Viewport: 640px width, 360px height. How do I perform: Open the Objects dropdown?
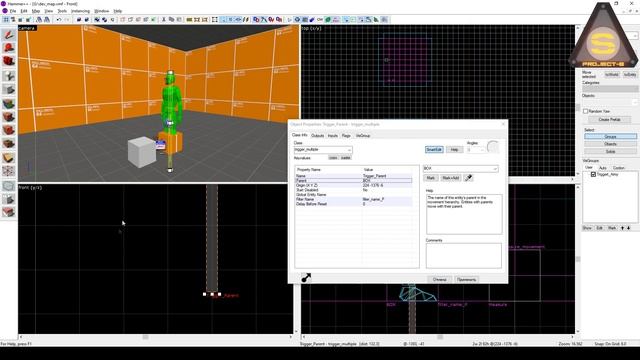point(610,102)
